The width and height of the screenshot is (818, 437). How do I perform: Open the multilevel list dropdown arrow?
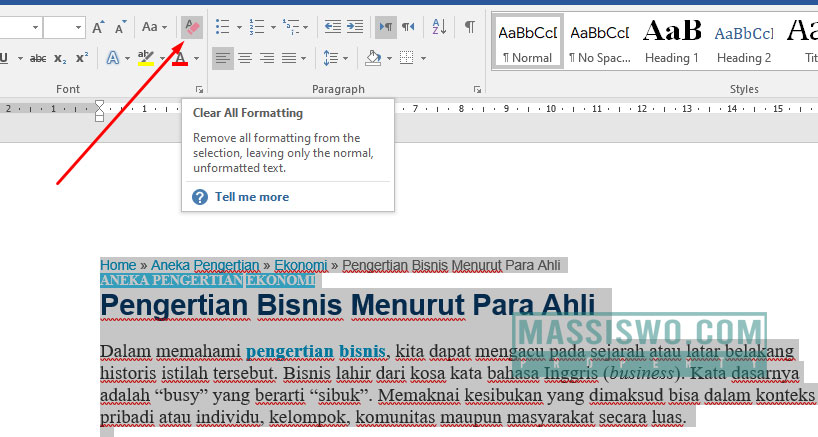(306, 27)
